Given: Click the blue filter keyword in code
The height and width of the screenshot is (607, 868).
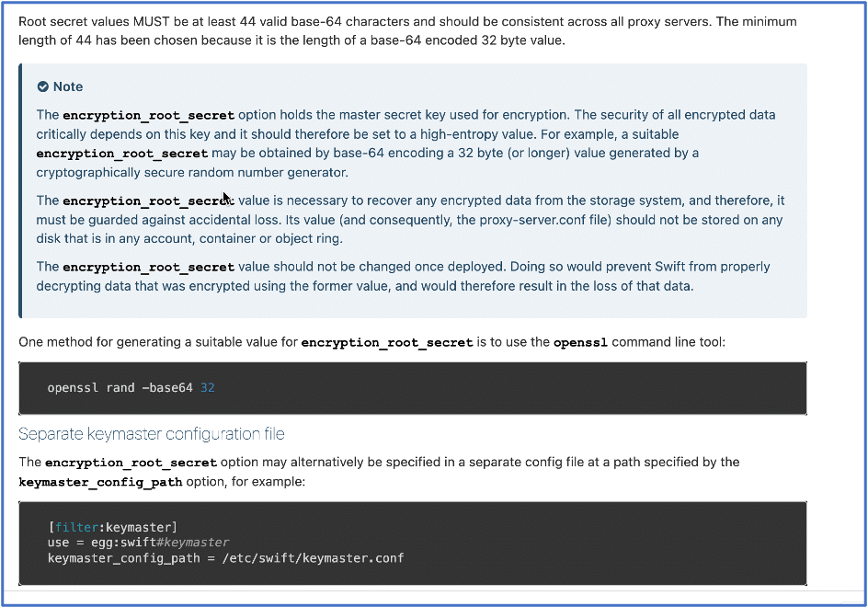Looking at the screenshot, I should [76, 527].
